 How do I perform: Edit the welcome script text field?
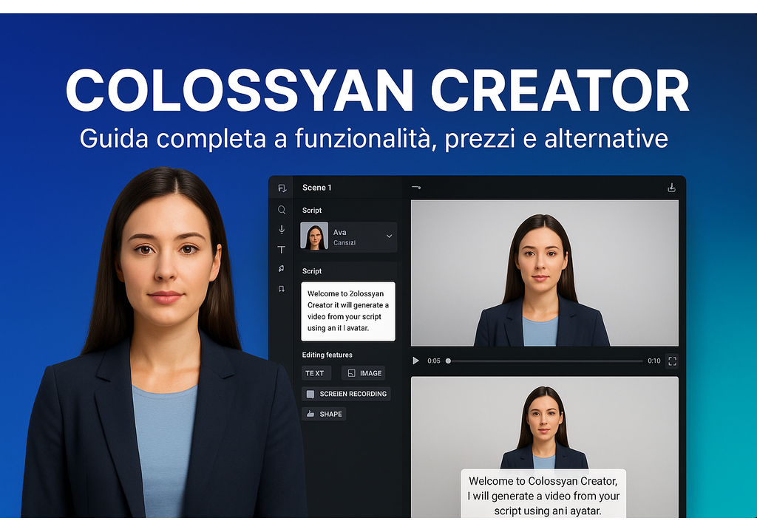349,312
